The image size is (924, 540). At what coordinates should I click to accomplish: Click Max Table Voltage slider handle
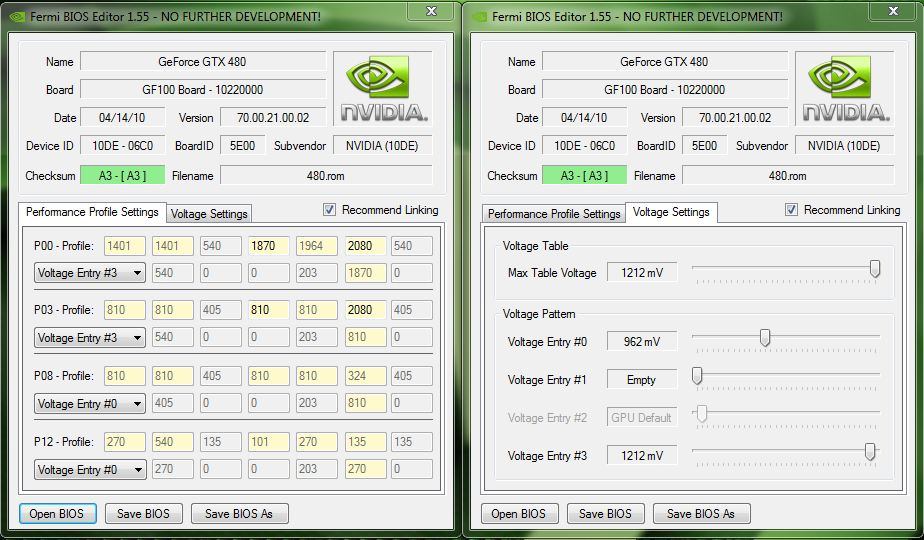pos(875,269)
